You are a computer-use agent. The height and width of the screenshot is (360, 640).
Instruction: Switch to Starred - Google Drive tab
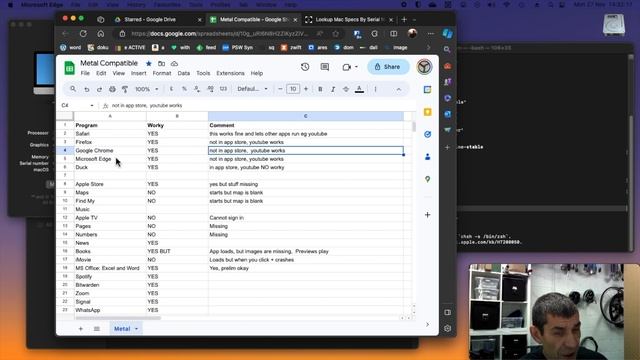pos(157,20)
